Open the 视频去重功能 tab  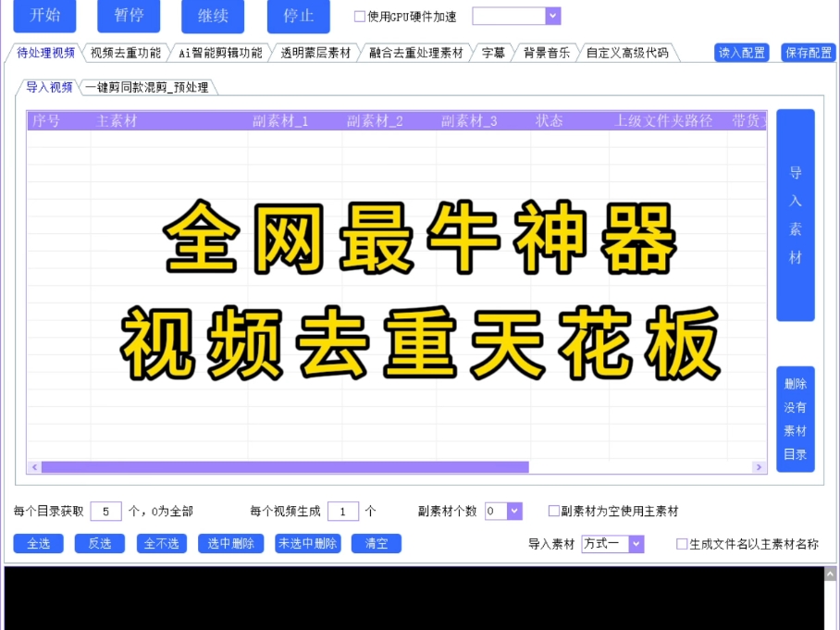126,53
